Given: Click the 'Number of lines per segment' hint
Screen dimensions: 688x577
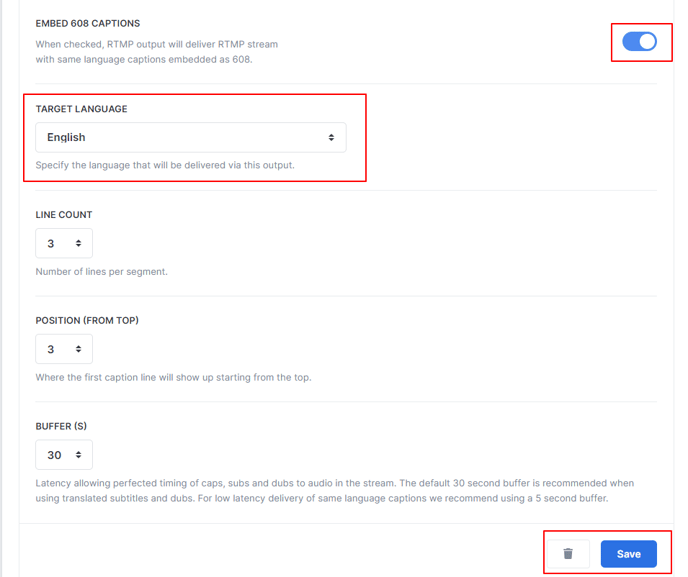Looking at the screenshot, I should 101,272.
